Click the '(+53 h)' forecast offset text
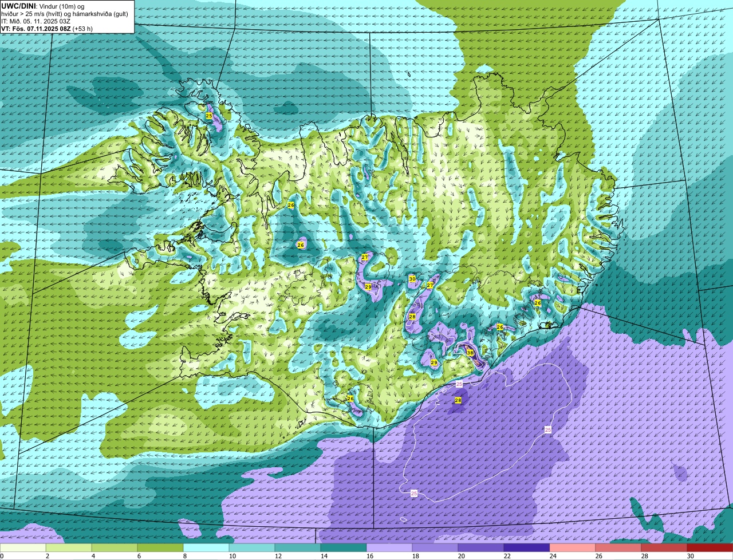Viewport: 733px width, 560px height. tap(83, 29)
